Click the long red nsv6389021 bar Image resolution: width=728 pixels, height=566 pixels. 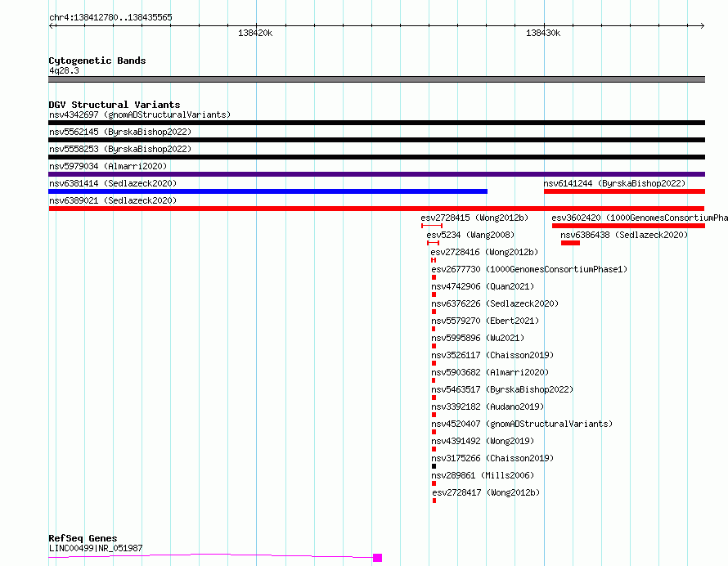coord(376,209)
